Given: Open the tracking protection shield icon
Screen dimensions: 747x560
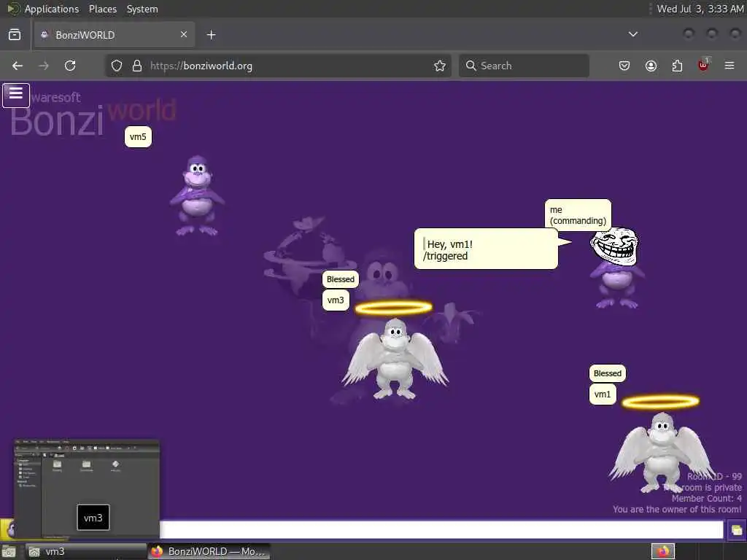Looking at the screenshot, I should pos(117,66).
